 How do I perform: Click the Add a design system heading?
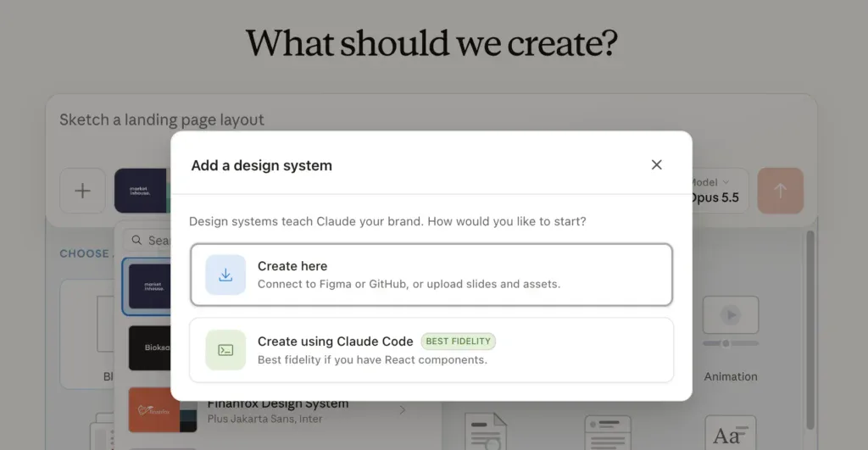(261, 165)
